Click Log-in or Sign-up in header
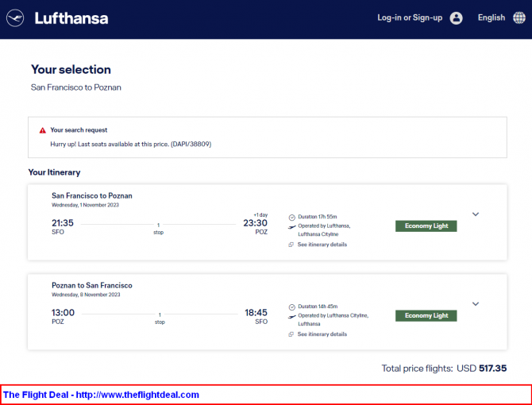 click(x=410, y=17)
